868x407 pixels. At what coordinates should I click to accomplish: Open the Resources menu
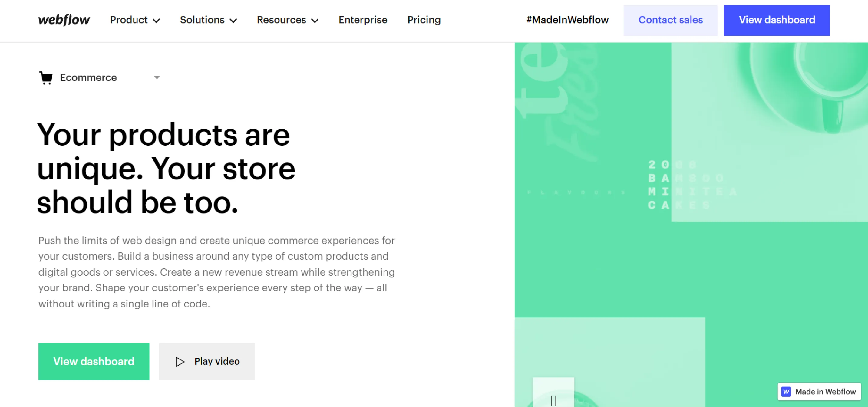pos(287,20)
